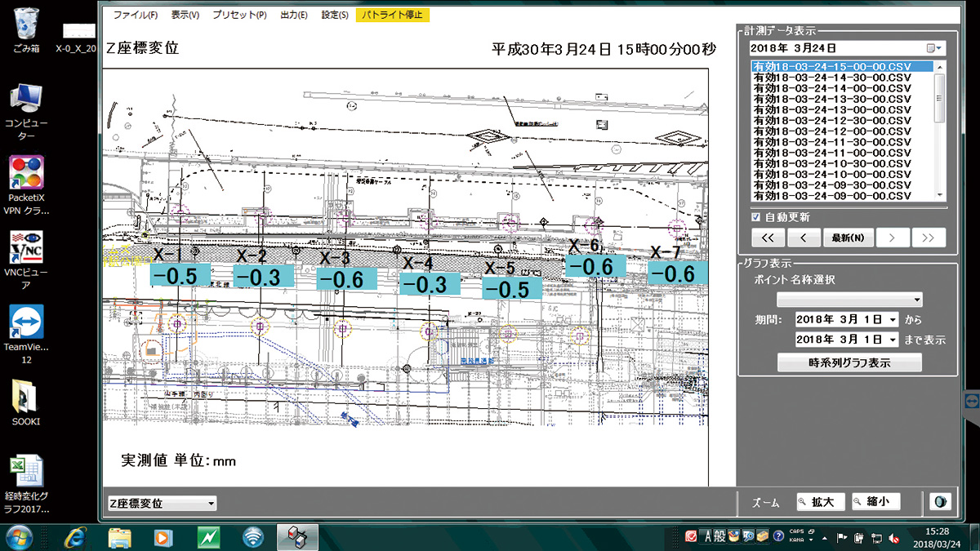Image resolution: width=980 pixels, height=551 pixels.
Task: Open the ごみ箱 recycle bin desktop icon
Action: point(26,29)
